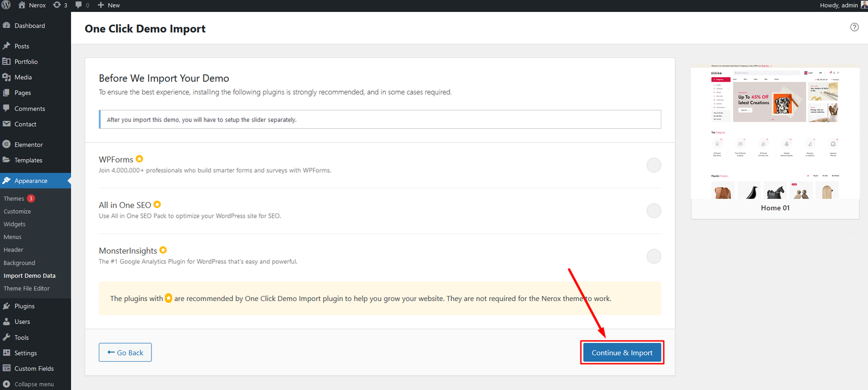This screenshot has height=390, width=868.
Task: Open the Dashboard menu link
Action: [30, 26]
